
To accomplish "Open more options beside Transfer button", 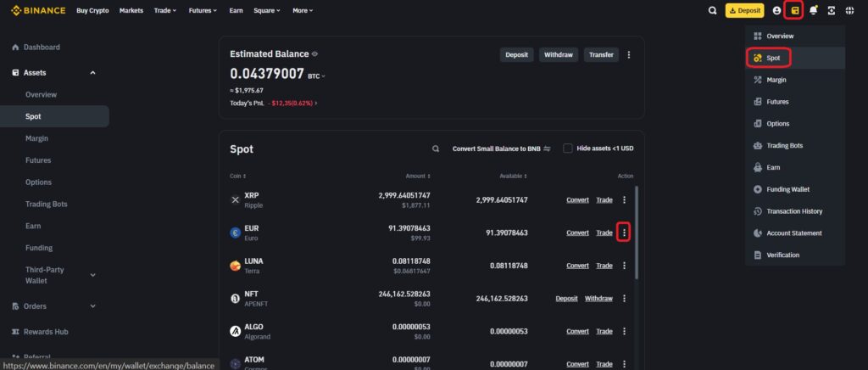I will point(628,55).
